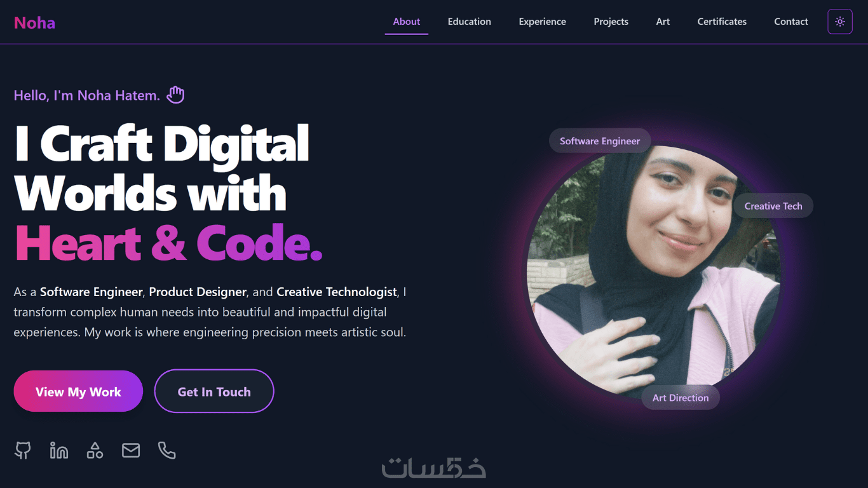This screenshot has height=488, width=868.
Task: Click the Software Engineer badge
Action: click(600, 141)
